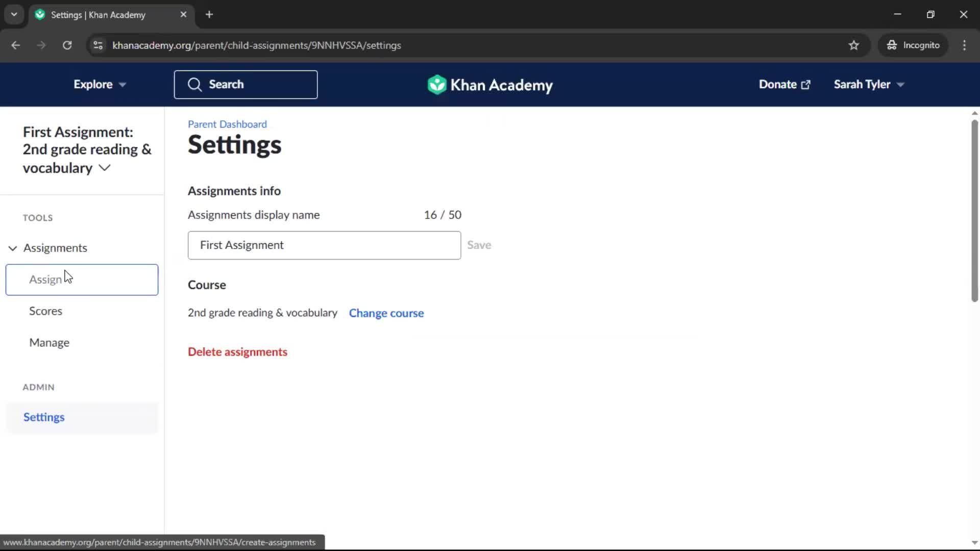Open the Sarah Tyler account menu
Image resolution: width=980 pixels, height=551 pixels.
[x=869, y=84]
